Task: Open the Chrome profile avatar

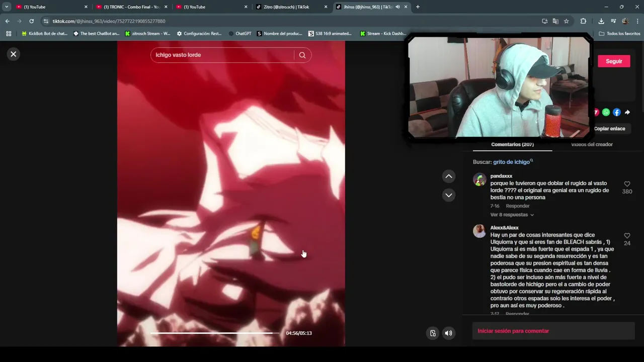Action: pos(625,21)
